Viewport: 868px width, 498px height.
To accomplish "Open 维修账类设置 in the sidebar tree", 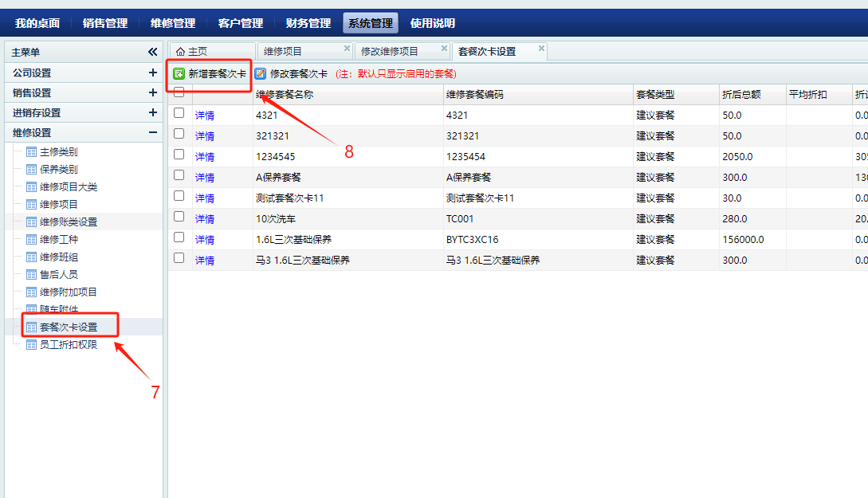I will pos(69,222).
